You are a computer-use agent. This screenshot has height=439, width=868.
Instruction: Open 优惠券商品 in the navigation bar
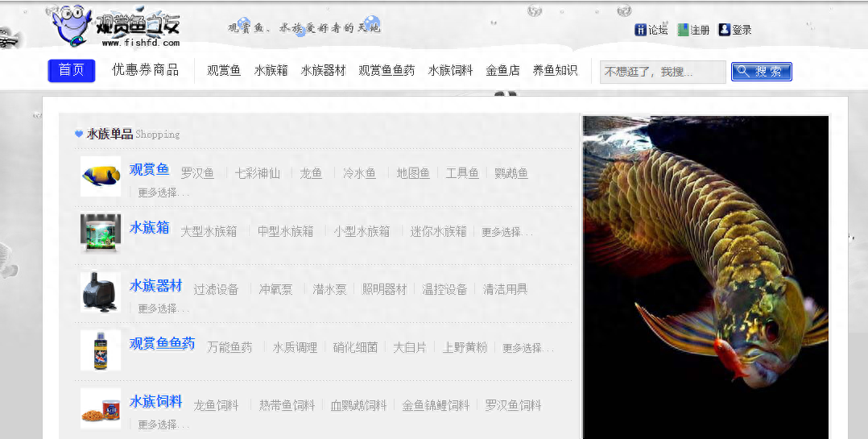pos(145,70)
